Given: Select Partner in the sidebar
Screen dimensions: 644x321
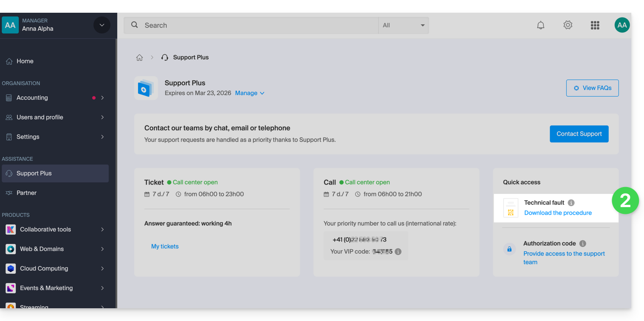Looking at the screenshot, I should (x=26, y=193).
